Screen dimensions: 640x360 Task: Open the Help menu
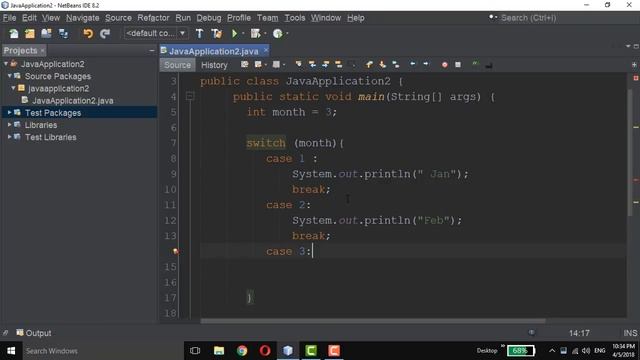pos(356,18)
